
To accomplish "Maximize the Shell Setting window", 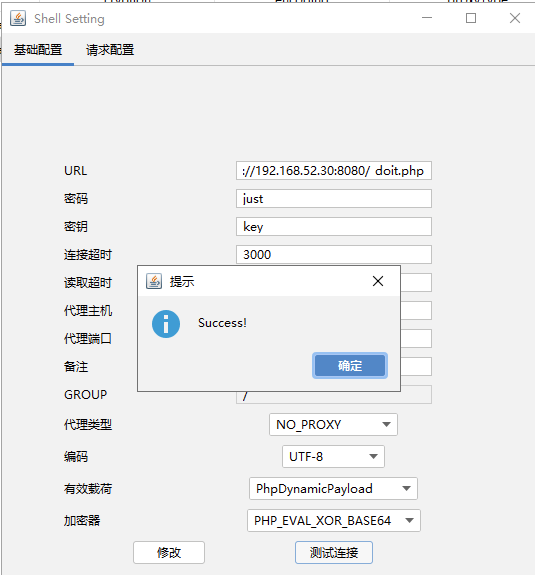I will click(x=471, y=18).
